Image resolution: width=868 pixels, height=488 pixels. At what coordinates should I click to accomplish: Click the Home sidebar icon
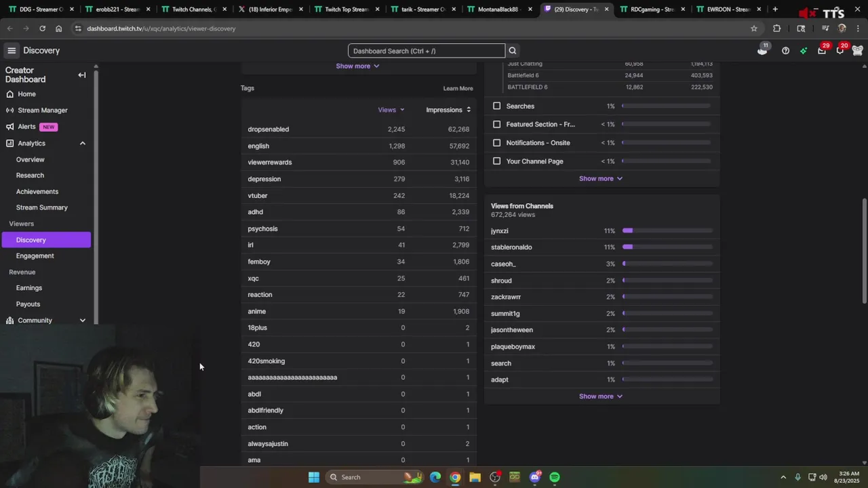tap(9, 94)
